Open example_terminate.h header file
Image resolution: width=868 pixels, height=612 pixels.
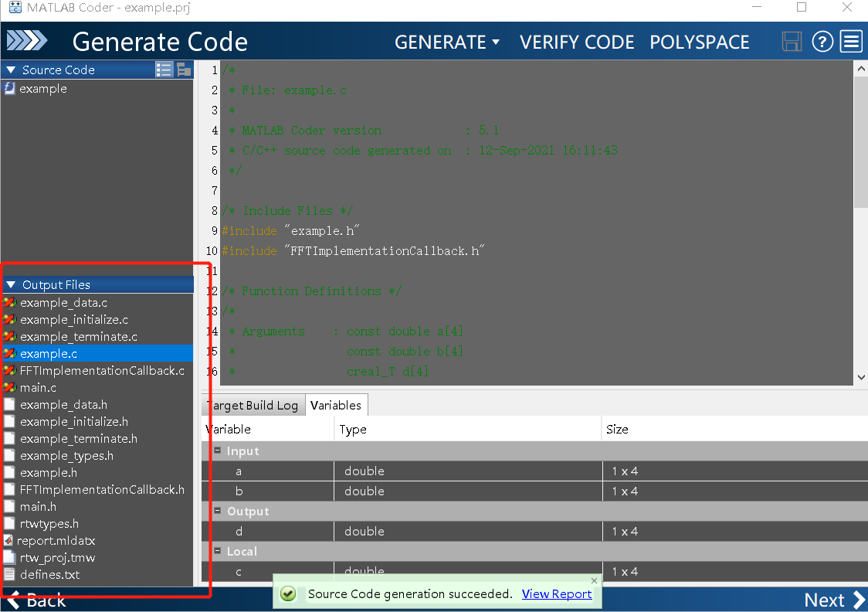coord(78,439)
